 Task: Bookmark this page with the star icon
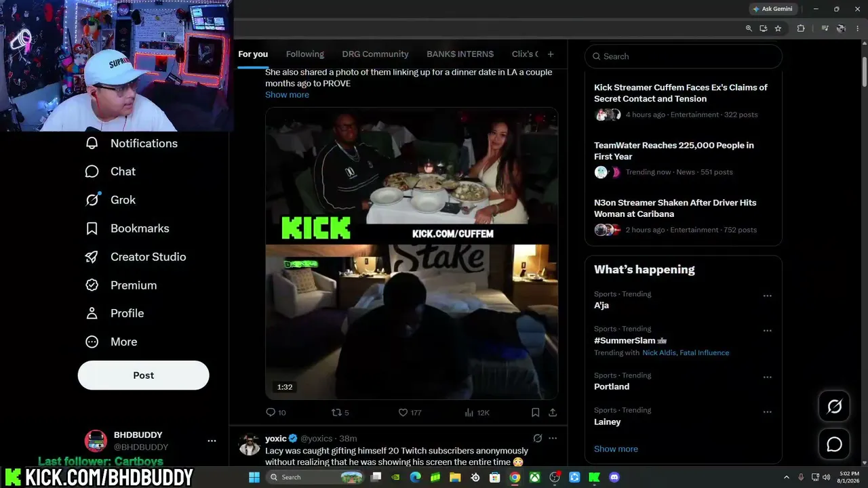point(778,28)
